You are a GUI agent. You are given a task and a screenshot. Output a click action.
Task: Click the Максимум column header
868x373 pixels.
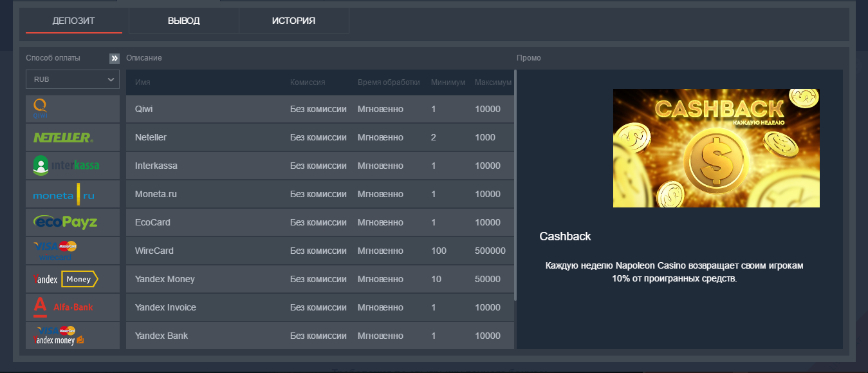[494, 82]
